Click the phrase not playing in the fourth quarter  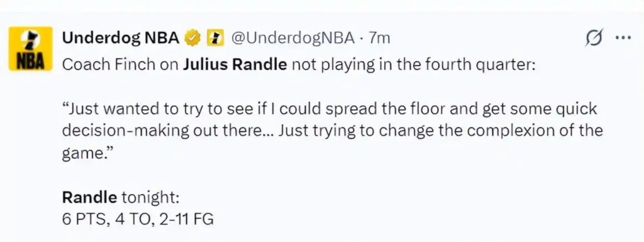click(x=414, y=66)
